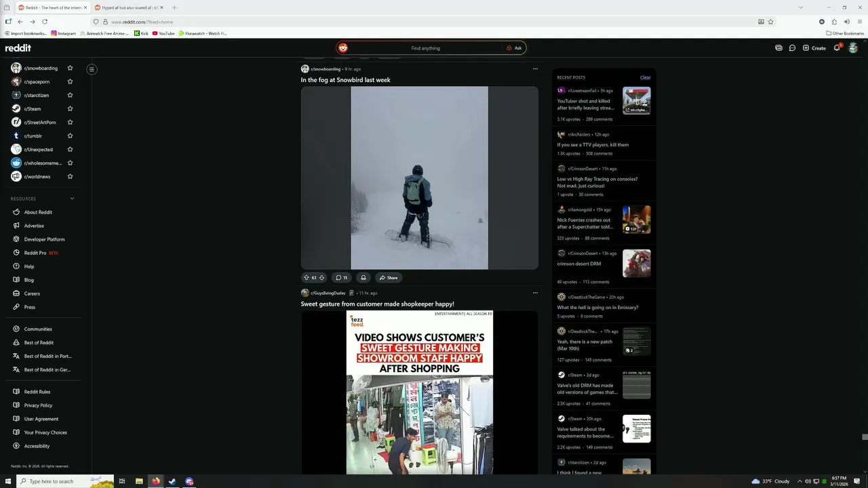Open user avatar menu in Reddit header
Viewport: 868px width, 488px height.
click(853, 48)
